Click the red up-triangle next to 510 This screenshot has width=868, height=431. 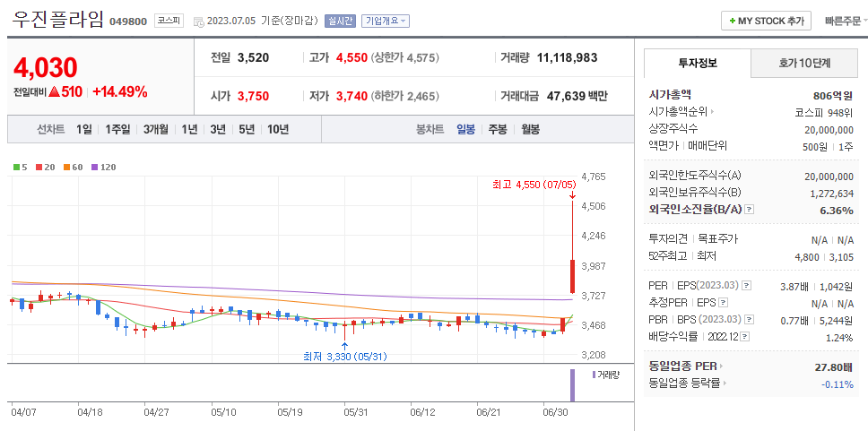tap(54, 91)
